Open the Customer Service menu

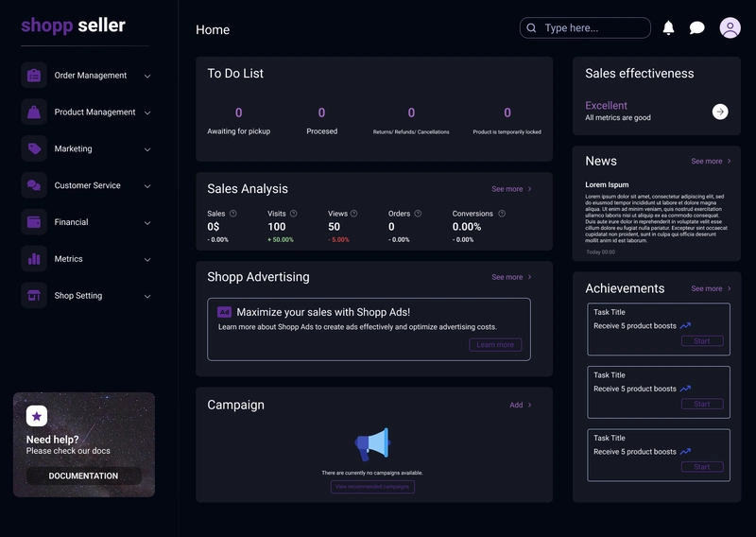(x=86, y=185)
